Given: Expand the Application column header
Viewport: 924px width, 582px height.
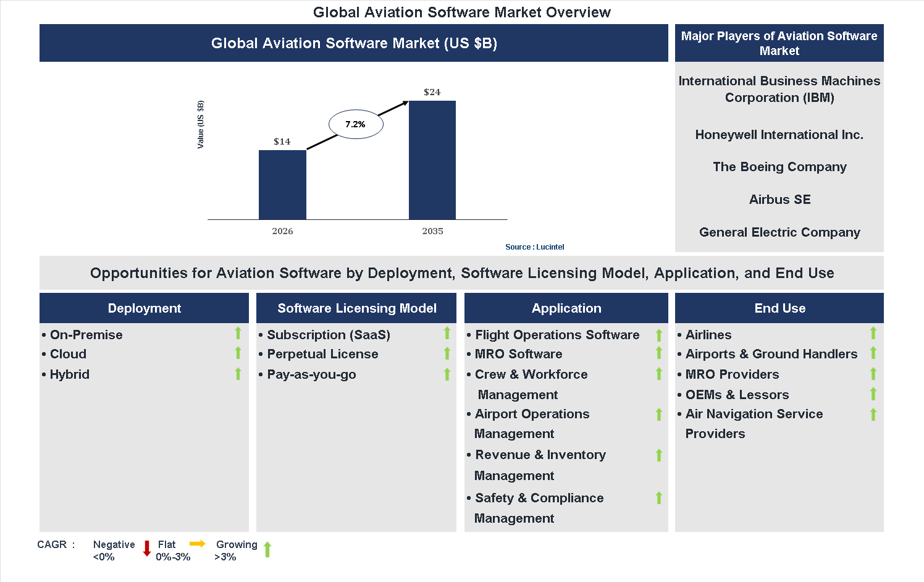Looking at the screenshot, I should point(566,308).
